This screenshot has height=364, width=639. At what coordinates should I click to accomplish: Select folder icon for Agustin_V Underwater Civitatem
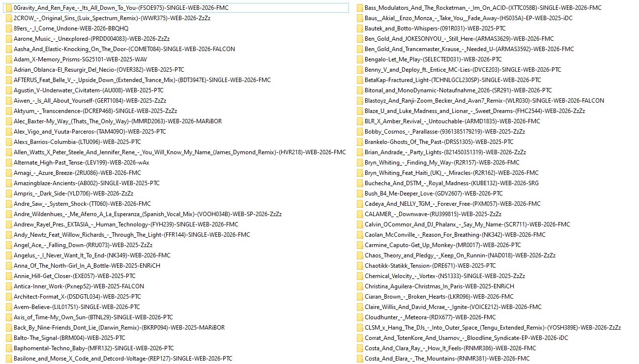coord(9,90)
